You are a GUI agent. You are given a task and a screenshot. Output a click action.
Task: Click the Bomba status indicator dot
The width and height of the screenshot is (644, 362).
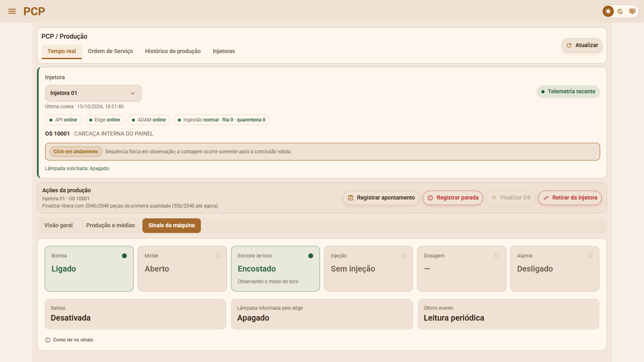point(124,256)
